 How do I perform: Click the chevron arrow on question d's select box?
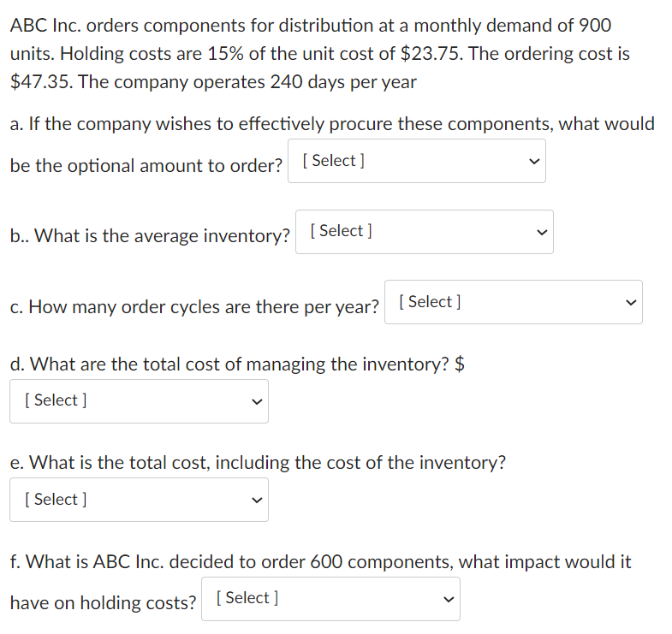pyautogui.click(x=256, y=401)
